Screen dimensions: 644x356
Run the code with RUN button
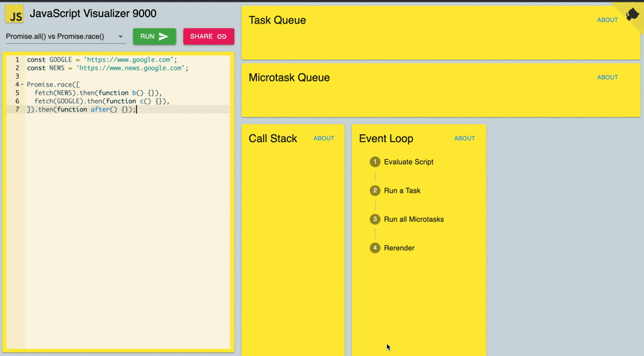[x=154, y=36]
